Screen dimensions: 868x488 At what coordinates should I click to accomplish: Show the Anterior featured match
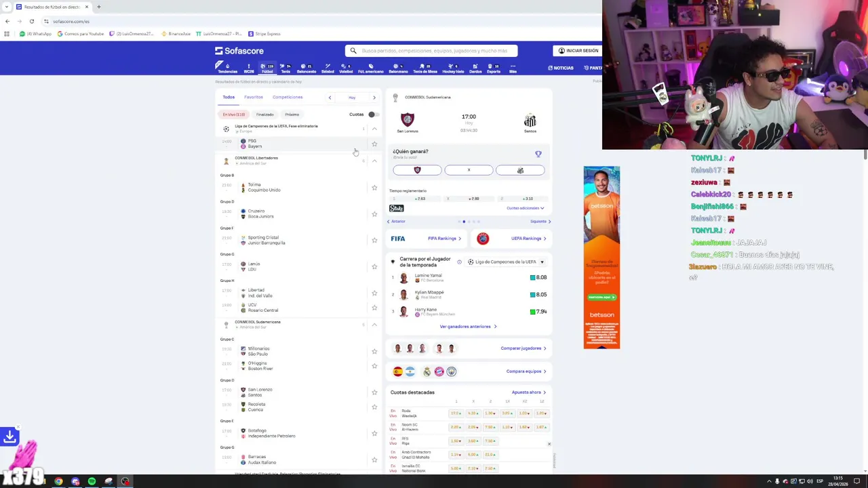pyautogui.click(x=396, y=222)
